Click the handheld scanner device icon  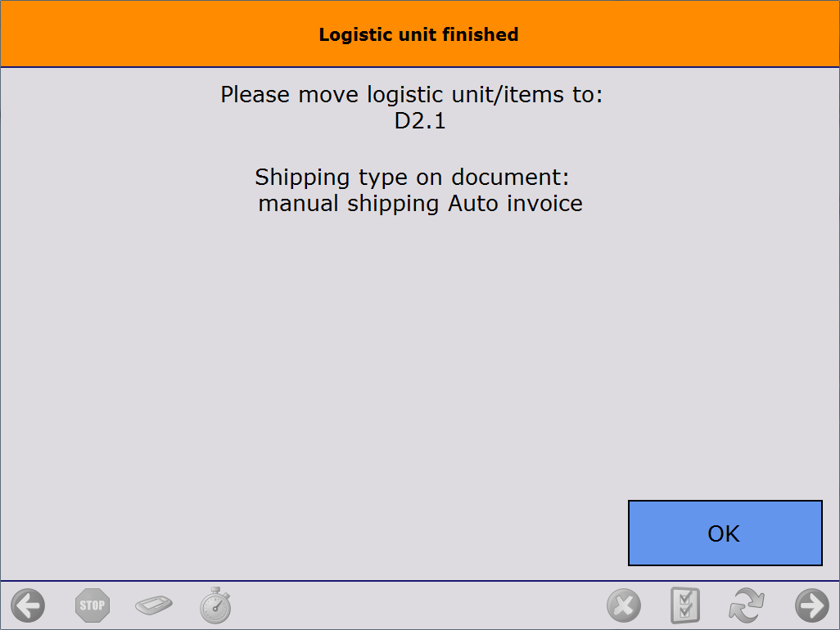[x=154, y=606]
